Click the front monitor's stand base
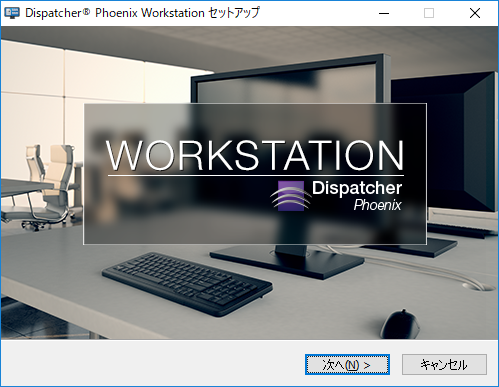The image size is (499, 387). [x=287, y=263]
